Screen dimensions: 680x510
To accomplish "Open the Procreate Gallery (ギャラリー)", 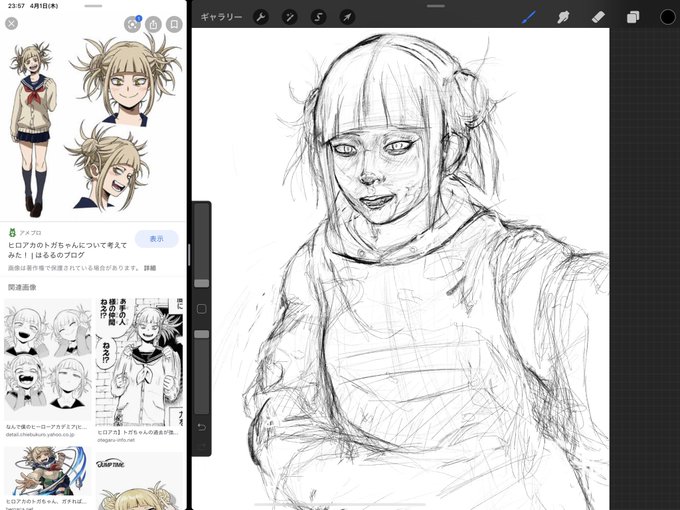I will point(221,17).
